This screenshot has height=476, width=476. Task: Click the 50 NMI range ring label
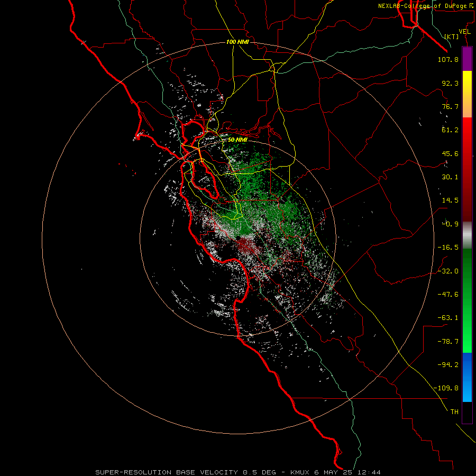[x=237, y=140]
